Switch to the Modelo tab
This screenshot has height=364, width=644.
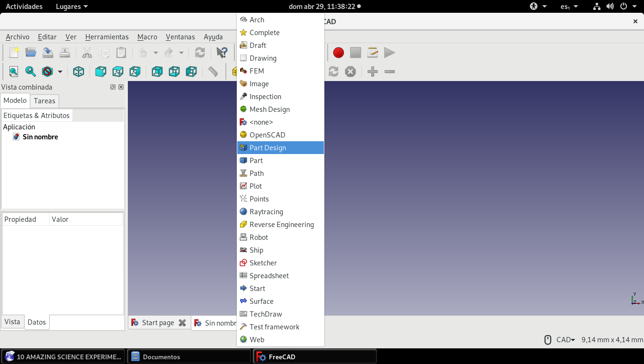(15, 100)
